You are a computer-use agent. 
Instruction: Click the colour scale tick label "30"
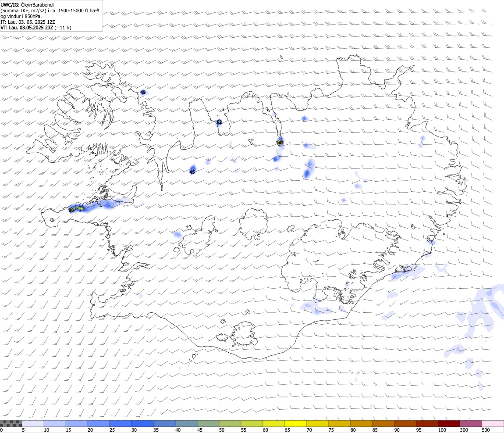pyautogui.click(x=134, y=430)
